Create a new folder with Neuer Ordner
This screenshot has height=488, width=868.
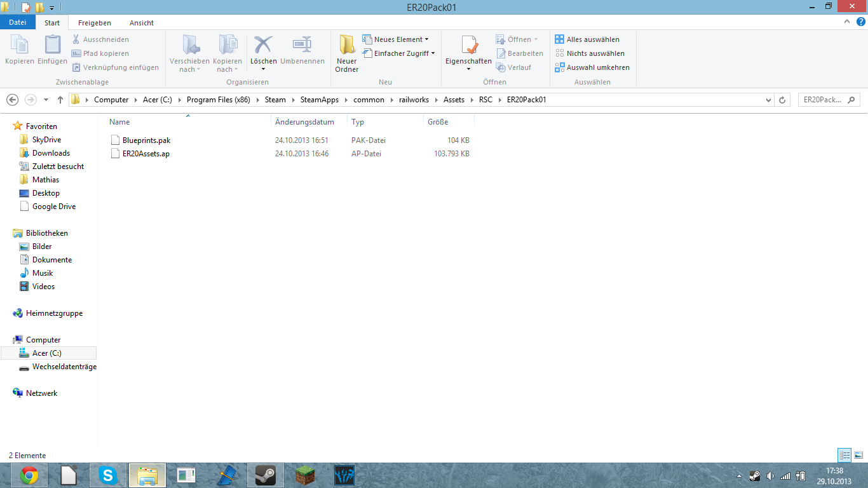coord(347,53)
